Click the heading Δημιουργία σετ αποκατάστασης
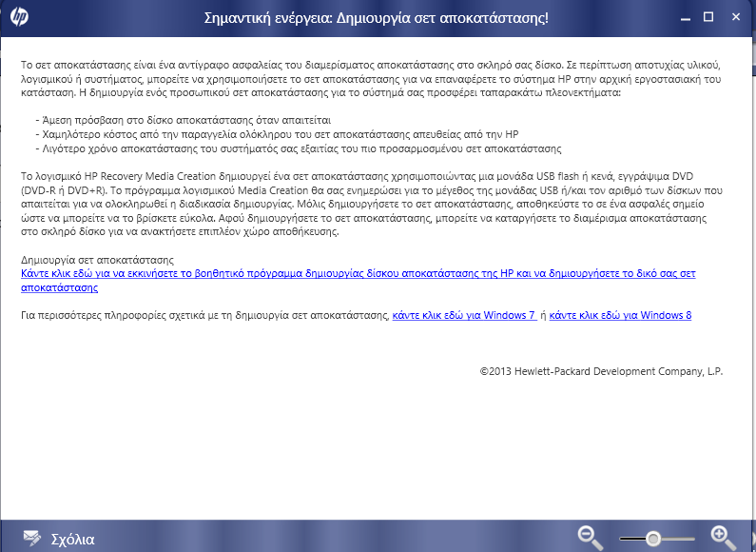Screen dimensions: 756x552 pos(97,260)
